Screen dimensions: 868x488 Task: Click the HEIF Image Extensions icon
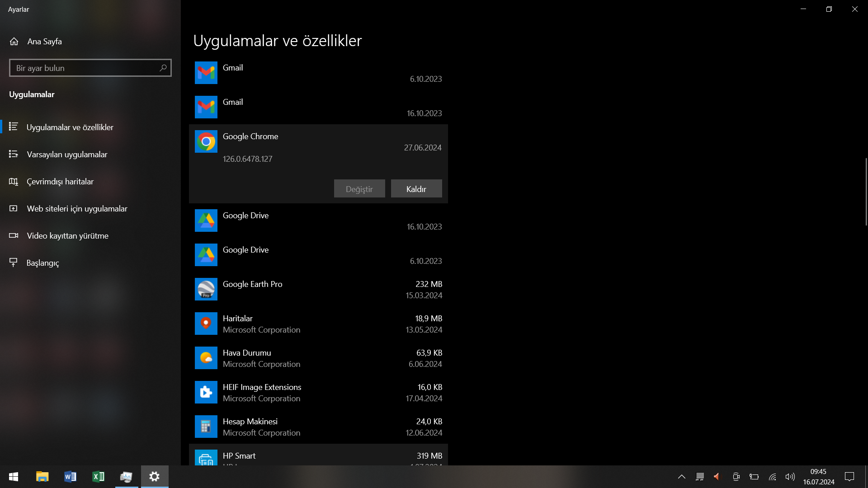pyautogui.click(x=206, y=392)
